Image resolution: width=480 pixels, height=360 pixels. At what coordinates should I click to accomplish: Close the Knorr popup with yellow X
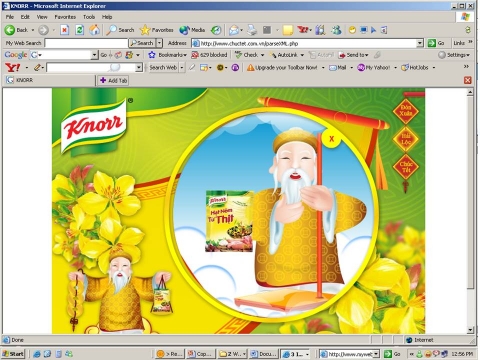coord(331,139)
